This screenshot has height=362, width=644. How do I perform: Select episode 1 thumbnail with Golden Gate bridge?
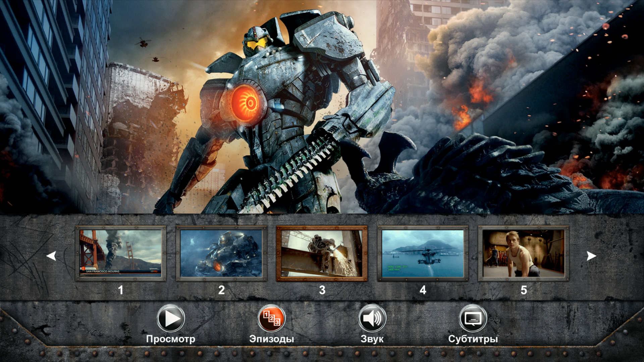[120, 253]
